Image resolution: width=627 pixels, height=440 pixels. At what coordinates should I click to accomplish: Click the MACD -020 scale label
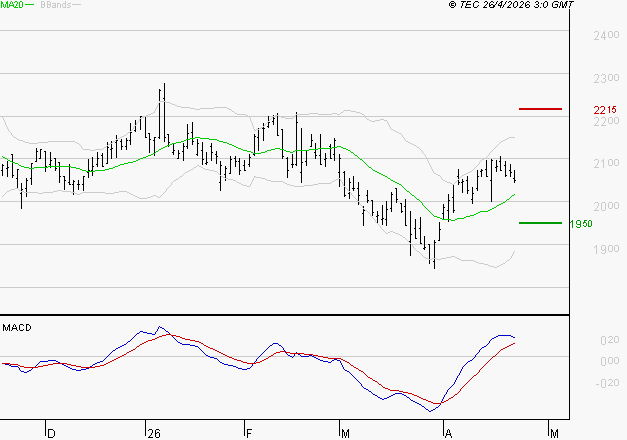click(607, 383)
